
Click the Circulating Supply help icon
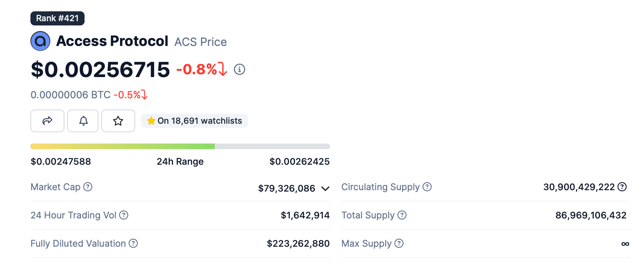point(427,187)
